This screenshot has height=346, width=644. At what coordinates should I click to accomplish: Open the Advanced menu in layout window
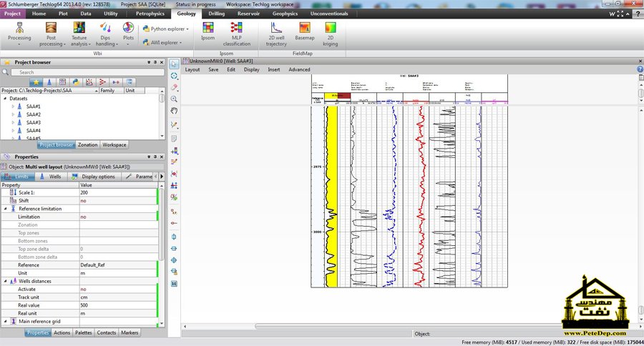299,69
